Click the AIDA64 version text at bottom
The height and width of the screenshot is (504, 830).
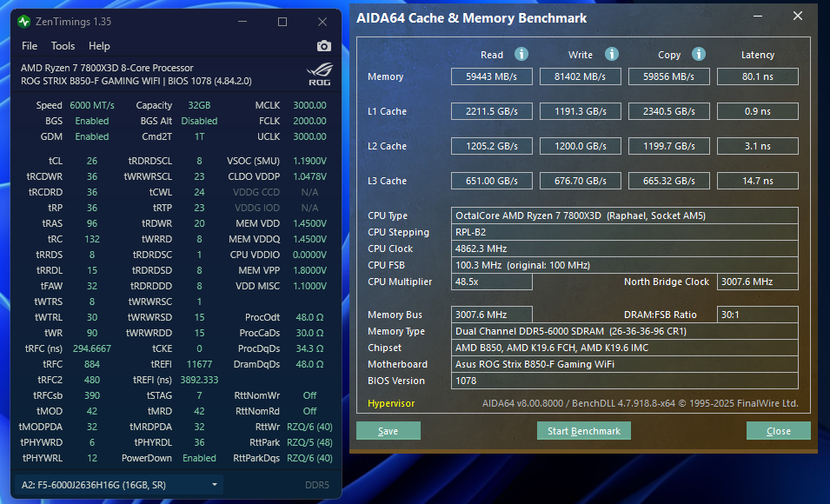(x=640, y=403)
